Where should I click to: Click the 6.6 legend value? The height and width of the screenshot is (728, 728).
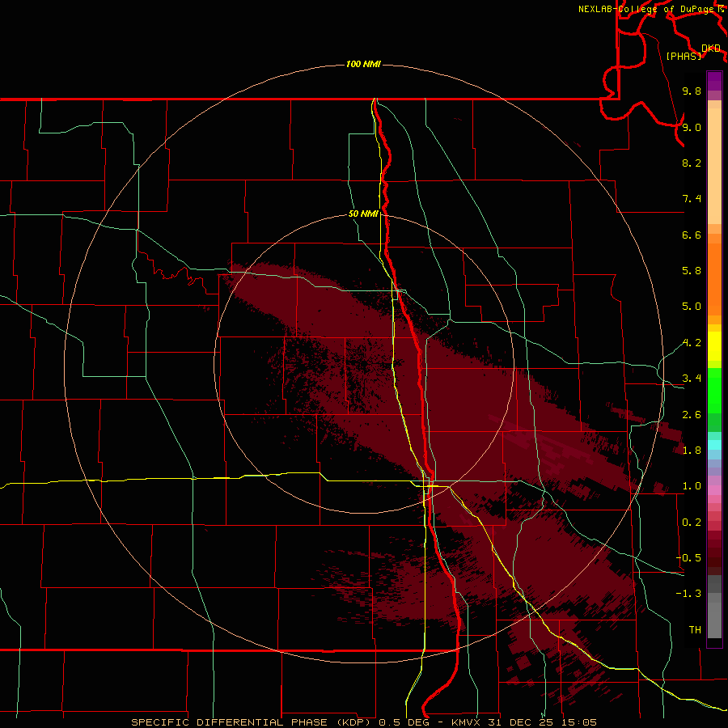692,235
